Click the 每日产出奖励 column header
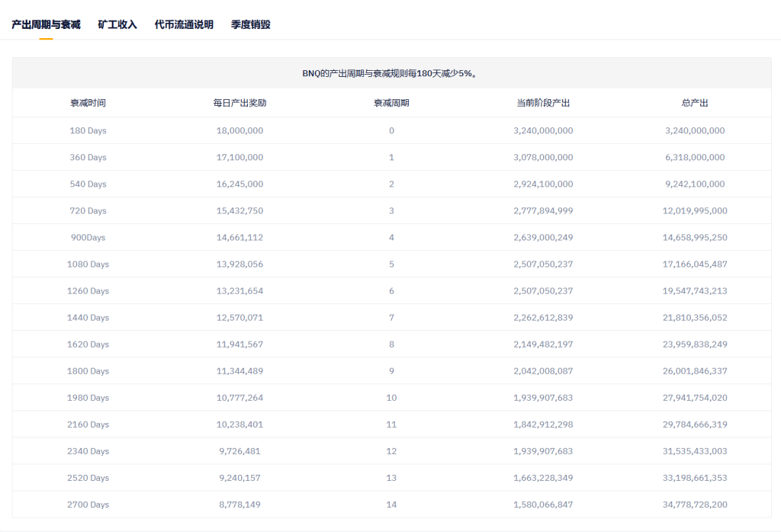Viewport: 781px width, 532px height. coord(239,103)
